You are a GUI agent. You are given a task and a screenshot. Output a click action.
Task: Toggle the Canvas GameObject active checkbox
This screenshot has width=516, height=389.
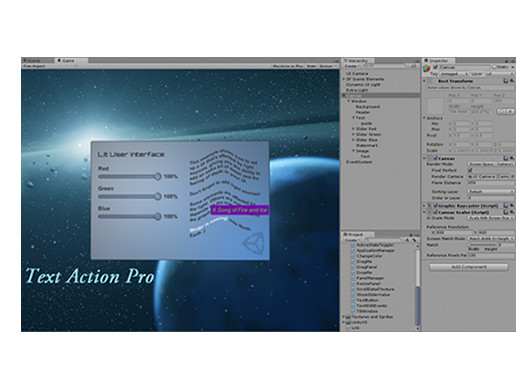click(435, 67)
